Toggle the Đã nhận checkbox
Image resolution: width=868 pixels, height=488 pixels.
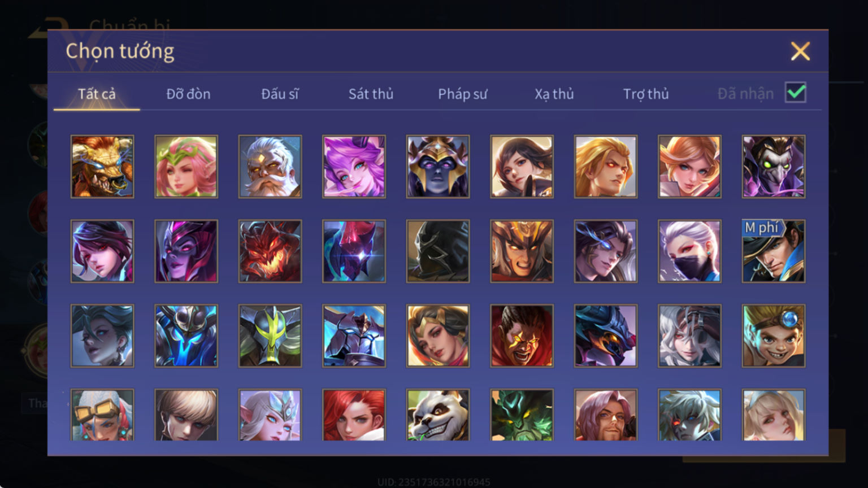click(x=796, y=93)
